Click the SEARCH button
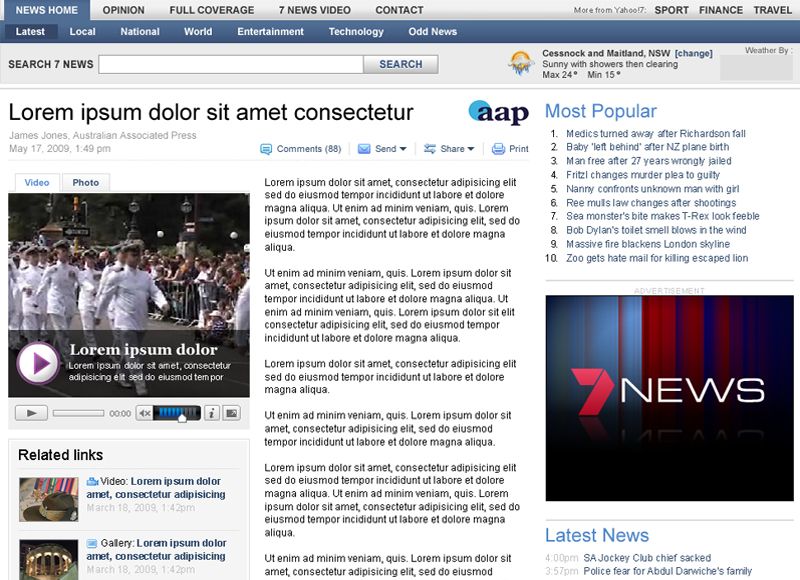 point(400,63)
